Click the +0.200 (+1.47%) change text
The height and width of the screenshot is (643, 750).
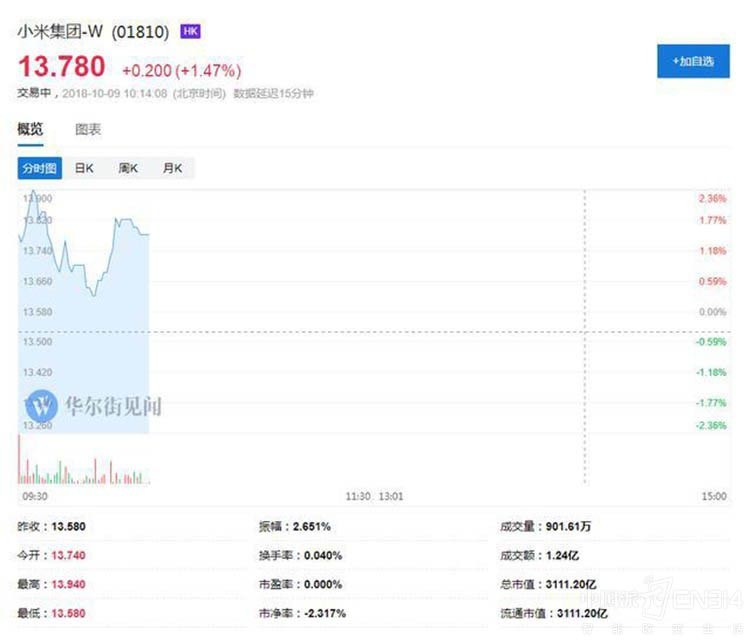[181, 71]
